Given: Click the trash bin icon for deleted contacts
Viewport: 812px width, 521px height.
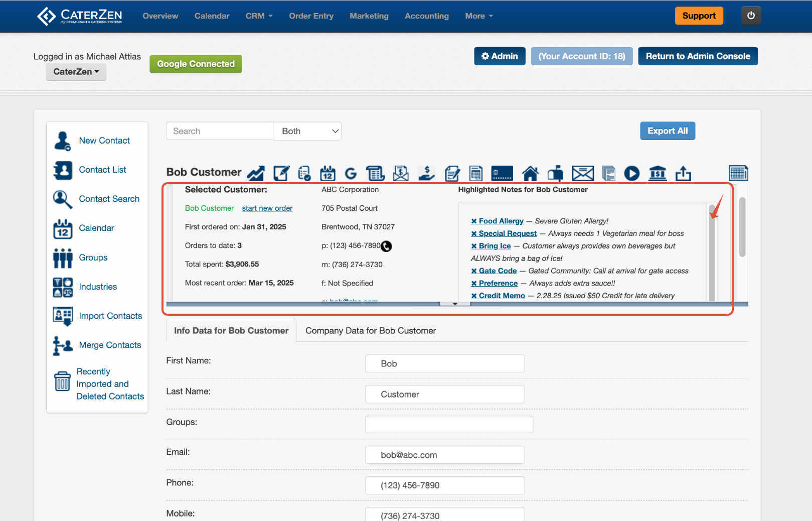Looking at the screenshot, I should coord(62,381).
